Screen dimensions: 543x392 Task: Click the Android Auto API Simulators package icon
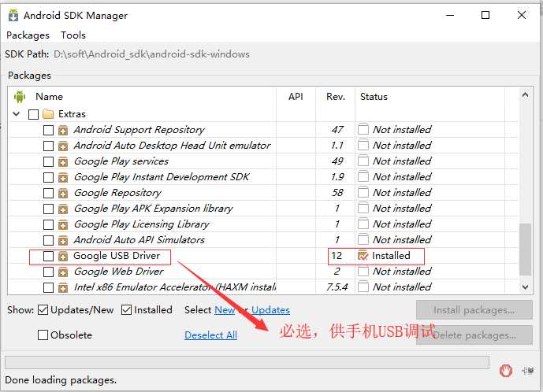click(63, 240)
